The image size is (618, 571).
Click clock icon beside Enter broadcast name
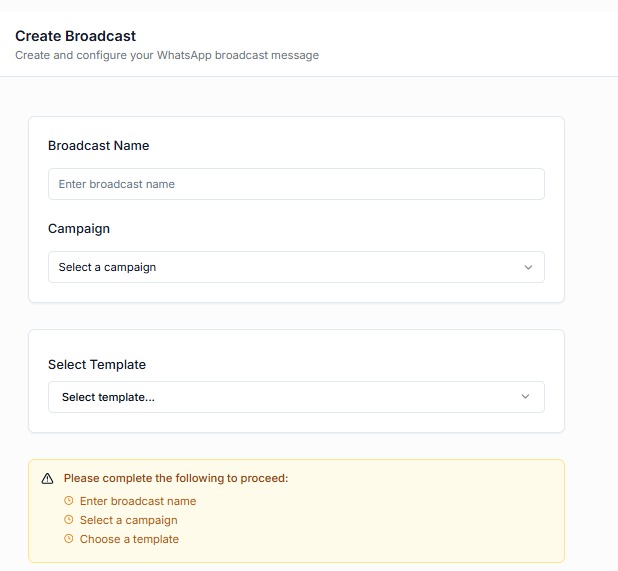pyautogui.click(x=69, y=501)
